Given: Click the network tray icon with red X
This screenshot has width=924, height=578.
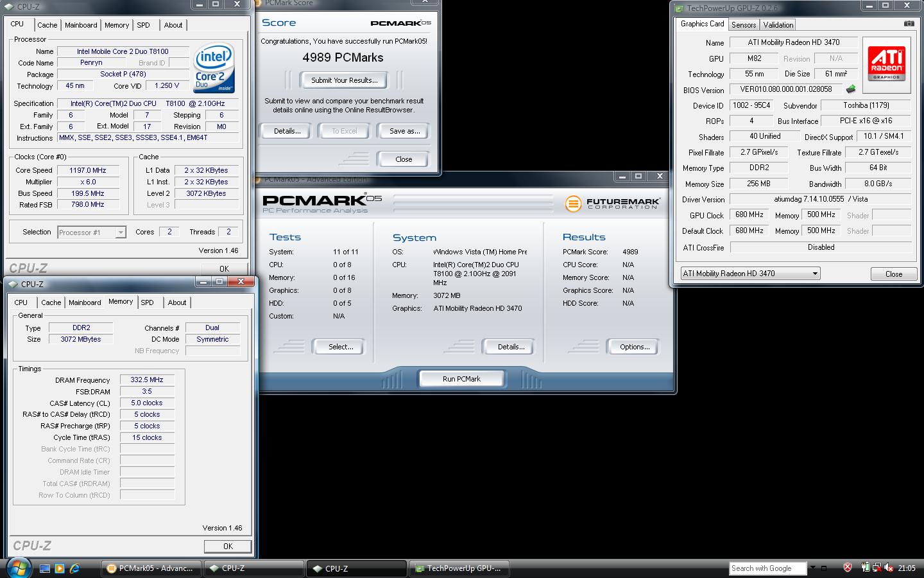Looking at the screenshot, I should (877, 568).
